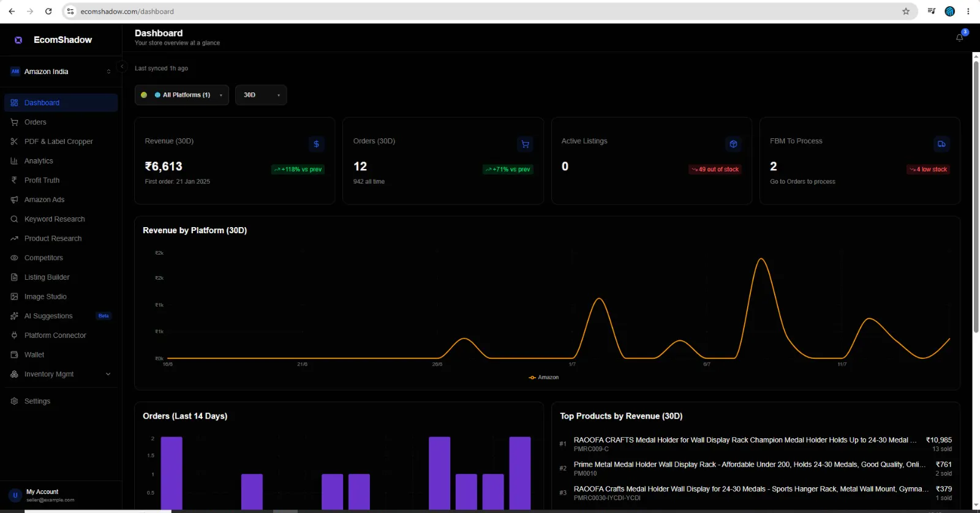Open Orders from the sidebar menu
980x513 pixels.
coord(61,122)
